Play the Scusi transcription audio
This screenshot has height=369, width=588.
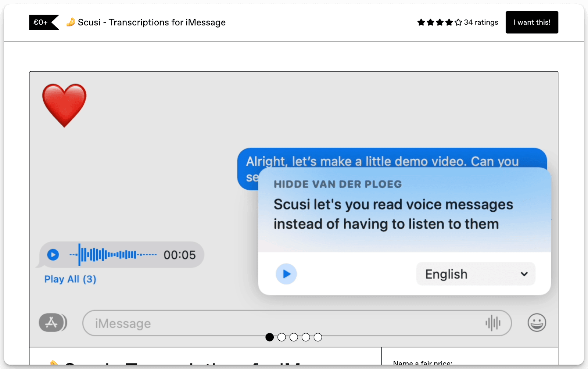(286, 274)
